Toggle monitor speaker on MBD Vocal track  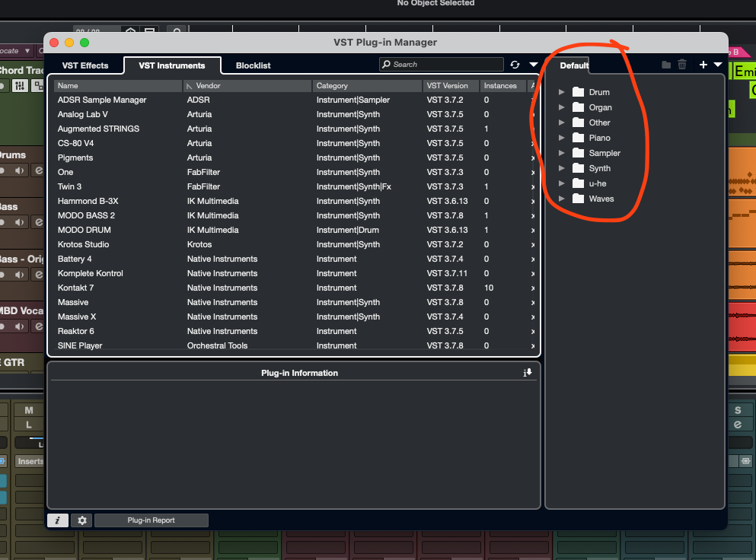click(x=19, y=326)
